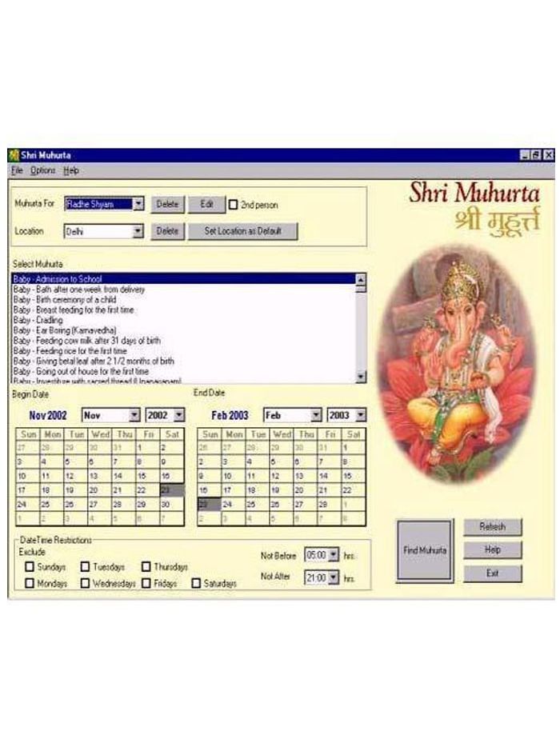Exclude Tuesdays checkbox
Image resolution: width=560 pixels, height=747 pixels.
[x=86, y=567]
